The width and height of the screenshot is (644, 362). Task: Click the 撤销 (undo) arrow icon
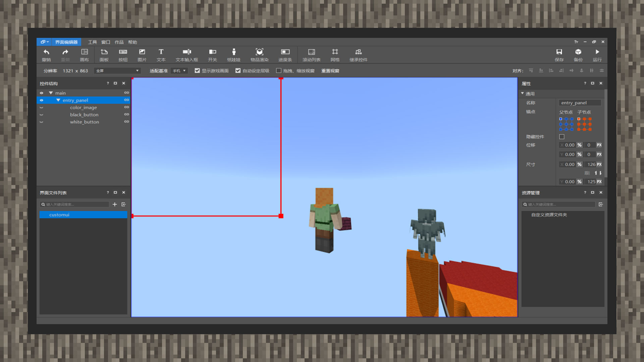46,52
